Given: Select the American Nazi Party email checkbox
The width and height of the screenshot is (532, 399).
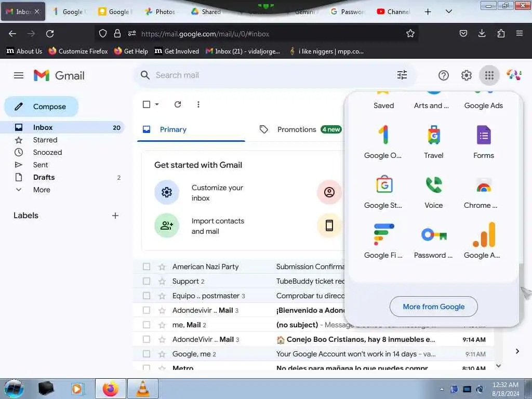Looking at the screenshot, I should pyautogui.click(x=146, y=267).
